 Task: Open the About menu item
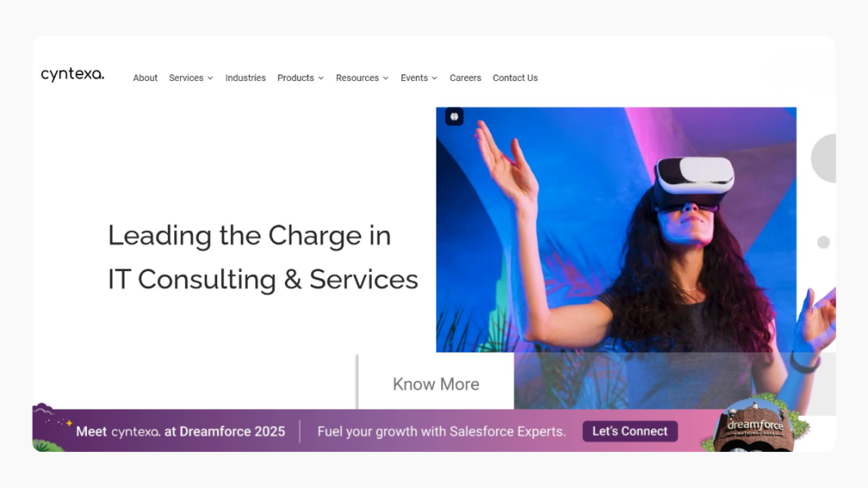(x=145, y=78)
